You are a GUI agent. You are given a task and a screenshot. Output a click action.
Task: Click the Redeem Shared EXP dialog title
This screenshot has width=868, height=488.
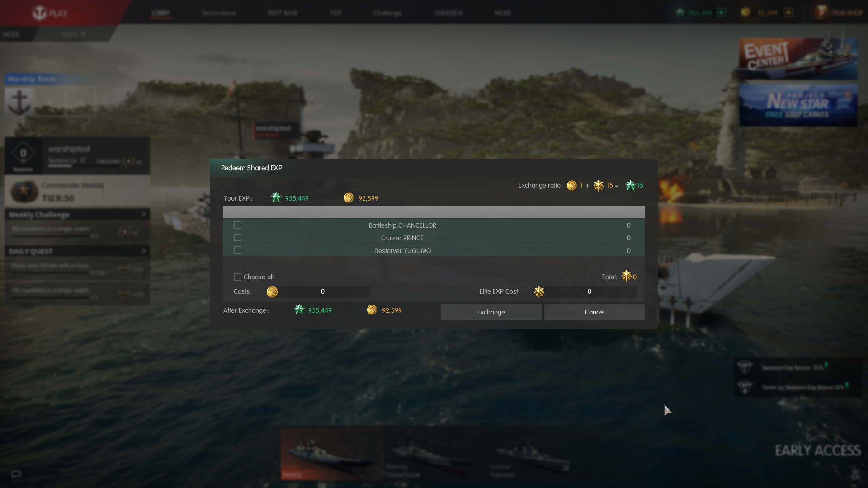pos(251,168)
